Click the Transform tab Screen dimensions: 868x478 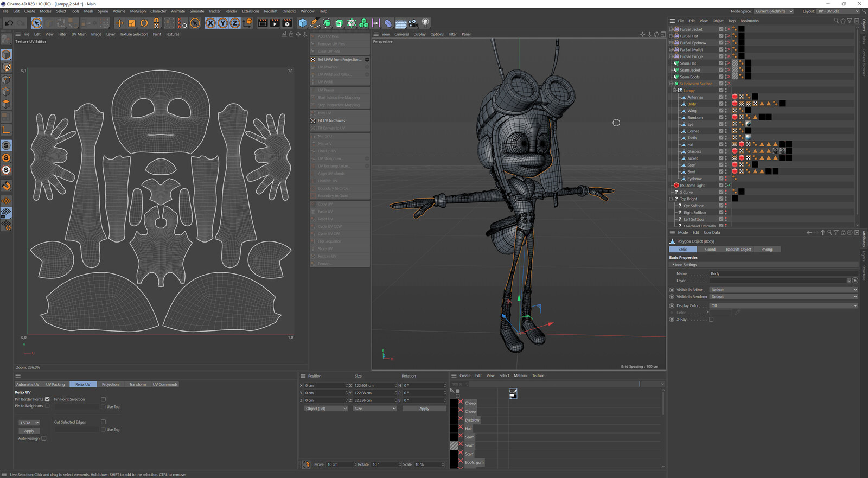(x=137, y=384)
